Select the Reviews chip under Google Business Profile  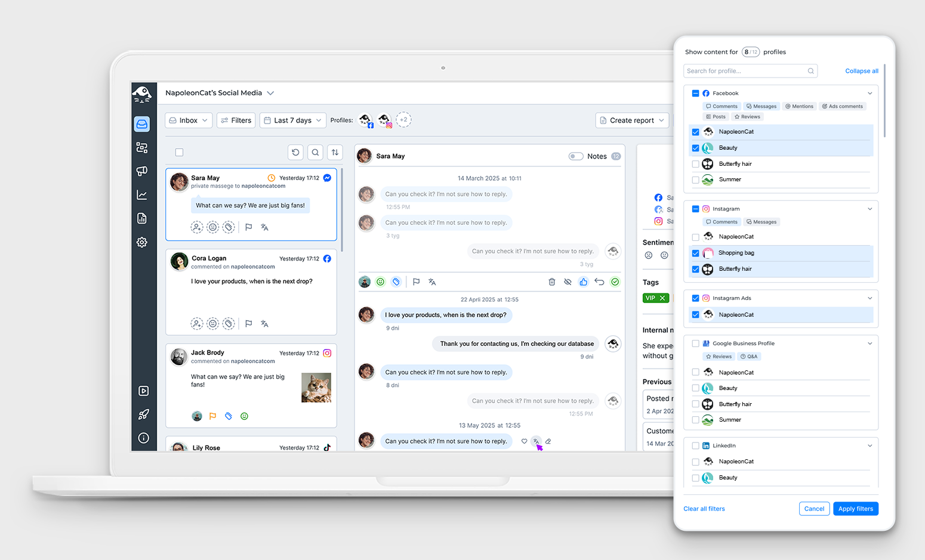pyautogui.click(x=719, y=357)
